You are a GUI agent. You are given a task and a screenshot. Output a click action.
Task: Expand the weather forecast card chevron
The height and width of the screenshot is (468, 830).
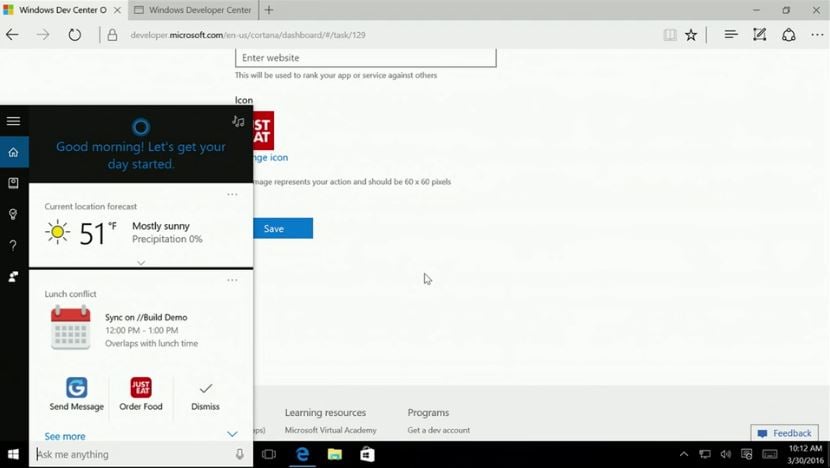(x=141, y=263)
